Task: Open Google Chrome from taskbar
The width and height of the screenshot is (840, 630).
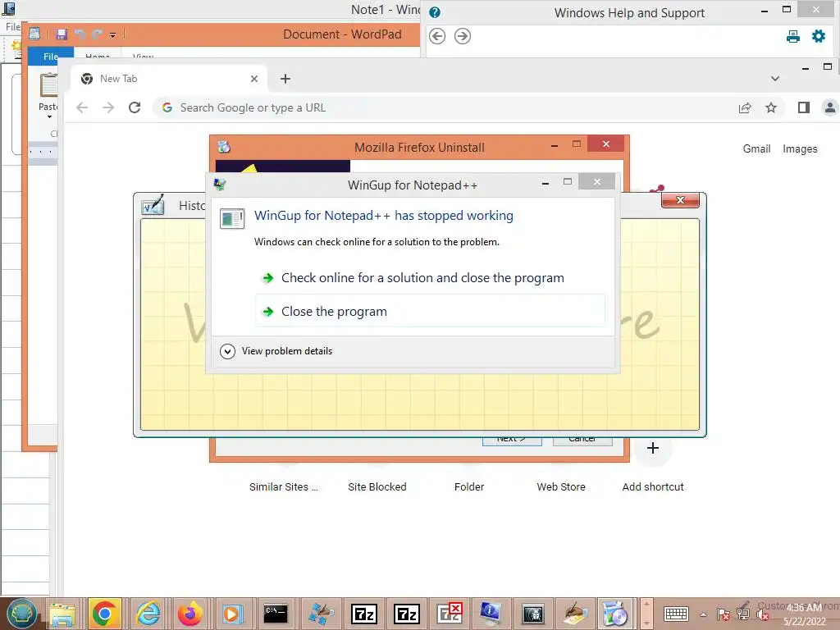Action: (104, 614)
